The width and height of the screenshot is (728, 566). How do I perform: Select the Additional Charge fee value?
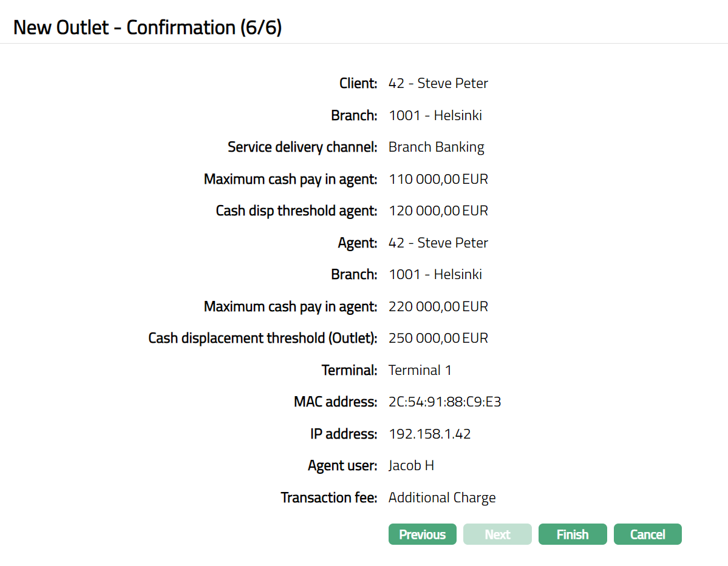point(442,497)
